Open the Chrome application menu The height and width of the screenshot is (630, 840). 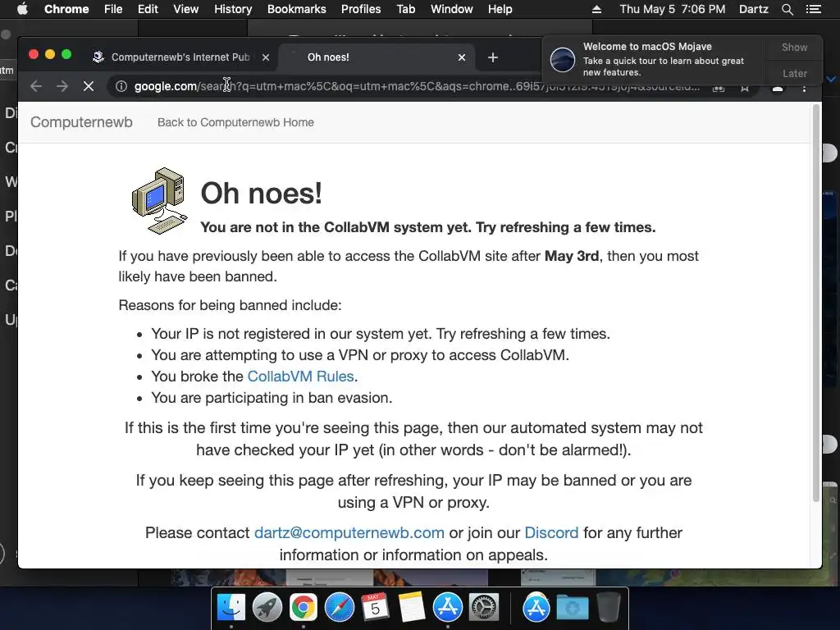tap(66, 9)
